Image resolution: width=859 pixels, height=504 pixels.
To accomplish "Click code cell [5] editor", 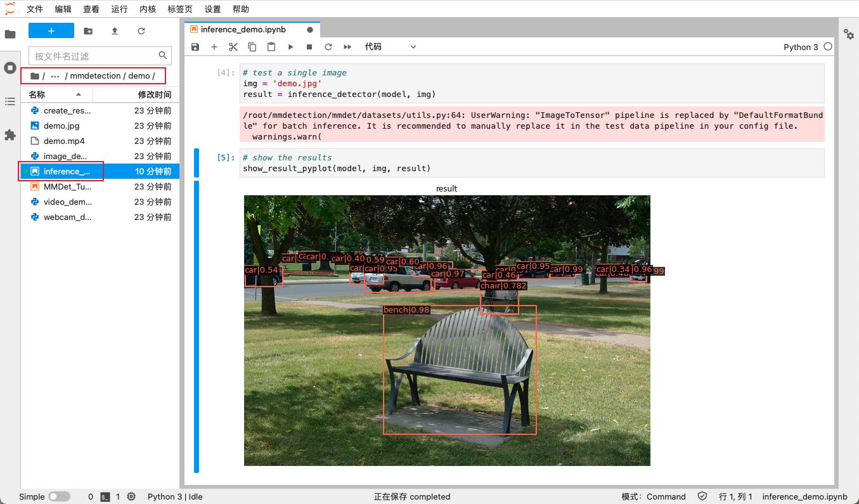I will 531,163.
